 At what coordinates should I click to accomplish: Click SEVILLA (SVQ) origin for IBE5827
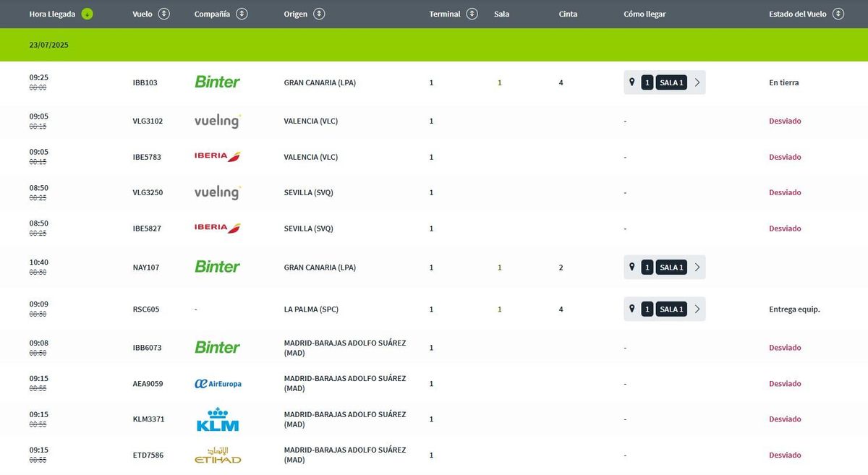tap(309, 228)
